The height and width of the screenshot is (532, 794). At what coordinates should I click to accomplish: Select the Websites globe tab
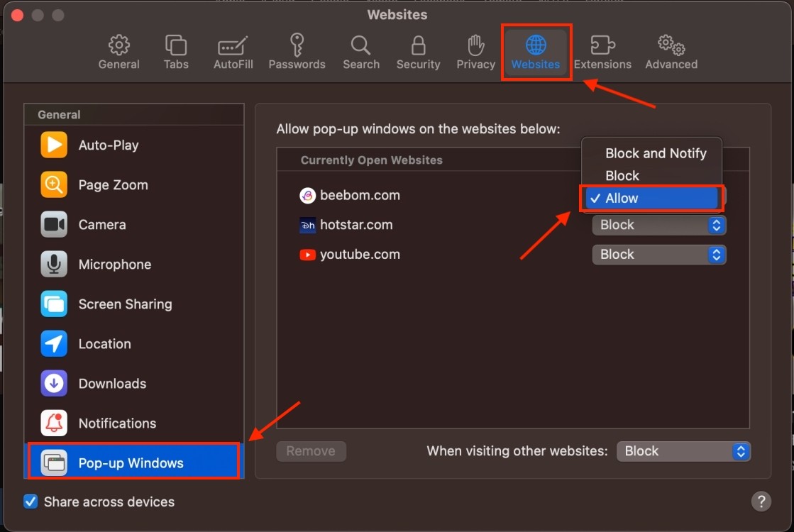tap(536, 52)
